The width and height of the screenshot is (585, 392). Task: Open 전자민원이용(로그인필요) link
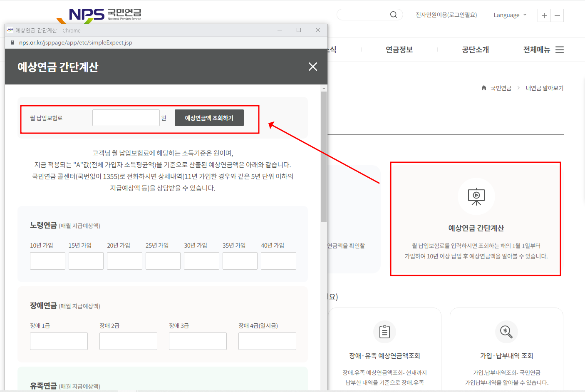tap(446, 15)
